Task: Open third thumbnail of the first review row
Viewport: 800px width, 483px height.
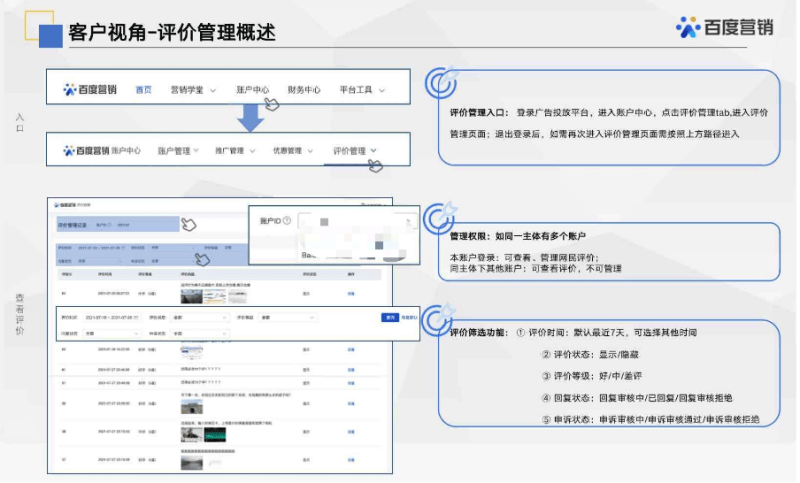Action: [237, 296]
